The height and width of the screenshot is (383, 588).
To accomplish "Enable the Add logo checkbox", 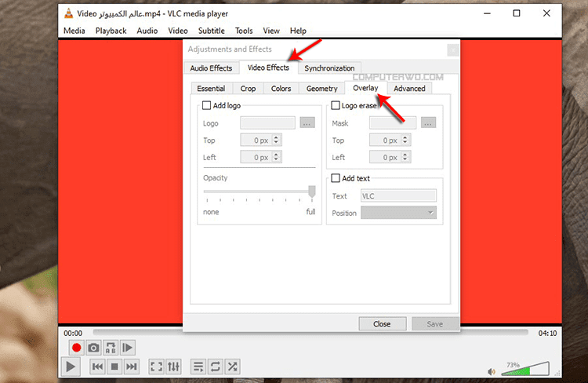I will point(207,105).
